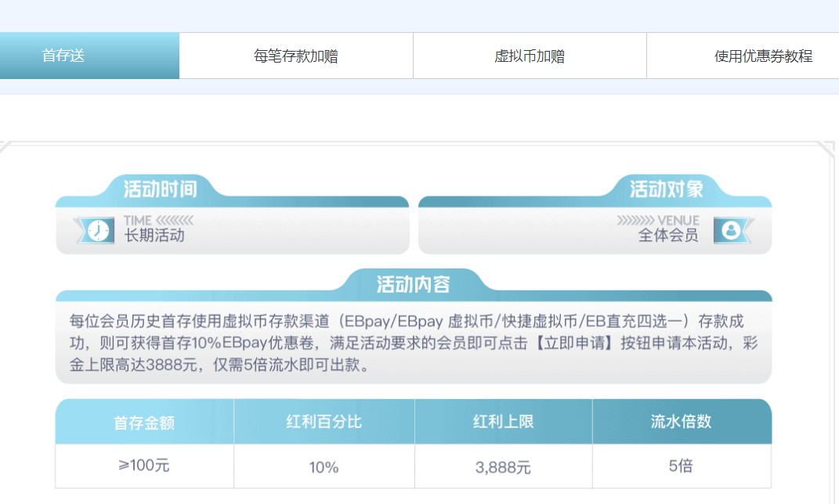
Task: Click the member avatar icon beside 全体会员
Action: tap(730, 231)
